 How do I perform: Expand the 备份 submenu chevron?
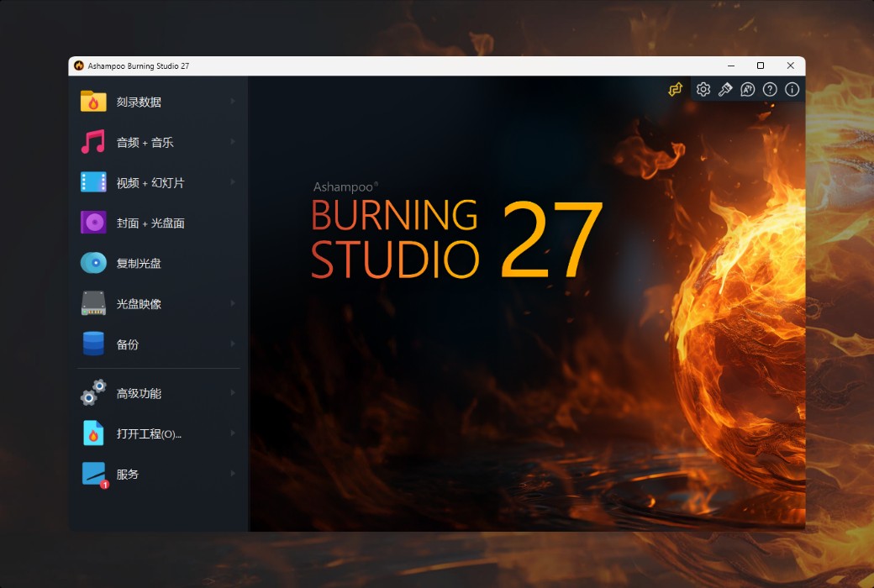234,344
